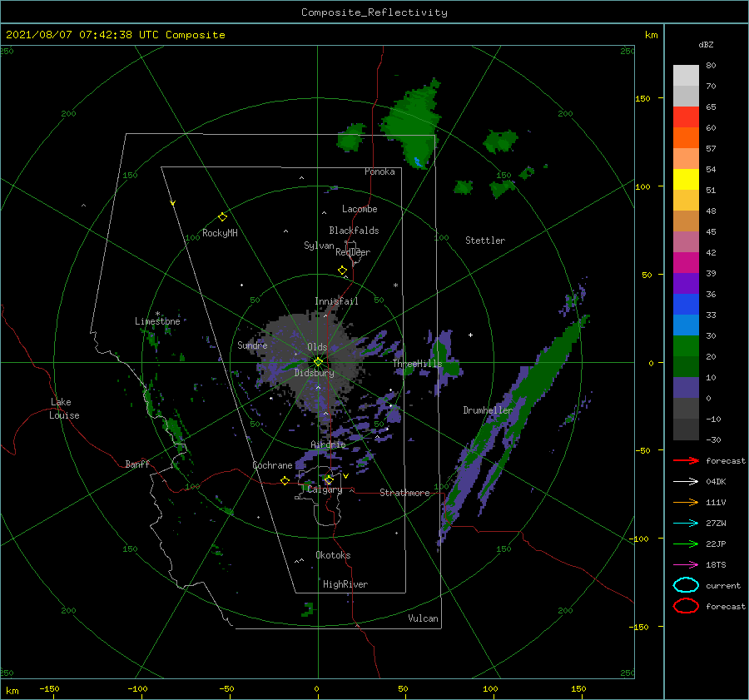The height and width of the screenshot is (700, 749).
Task: Click the yellow diamond marker below Cochrane
Action: tap(285, 480)
